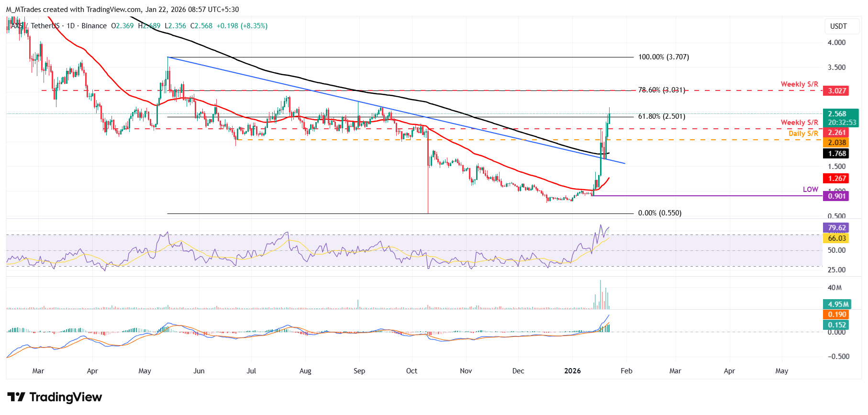Select the red 3.027 price label

coord(837,90)
